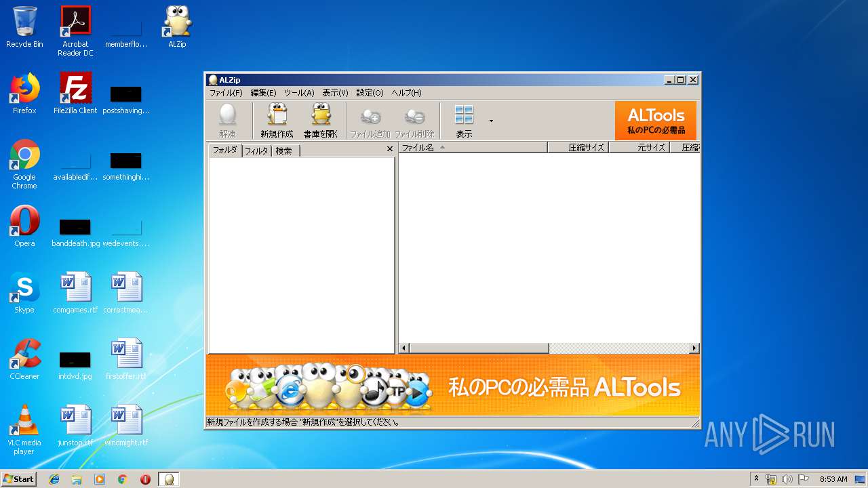Screen dimensions: 868x488
Task: Open the Action Center flag icon
Action: [804, 479]
